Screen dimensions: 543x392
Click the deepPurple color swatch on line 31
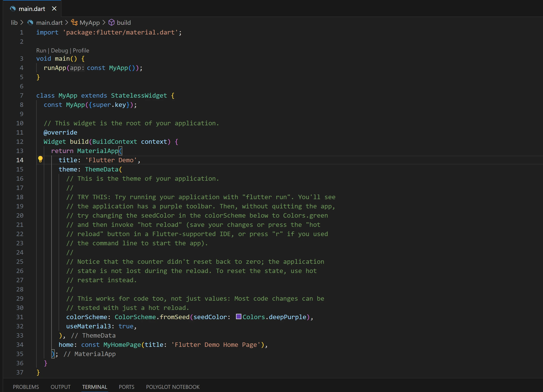239,317
